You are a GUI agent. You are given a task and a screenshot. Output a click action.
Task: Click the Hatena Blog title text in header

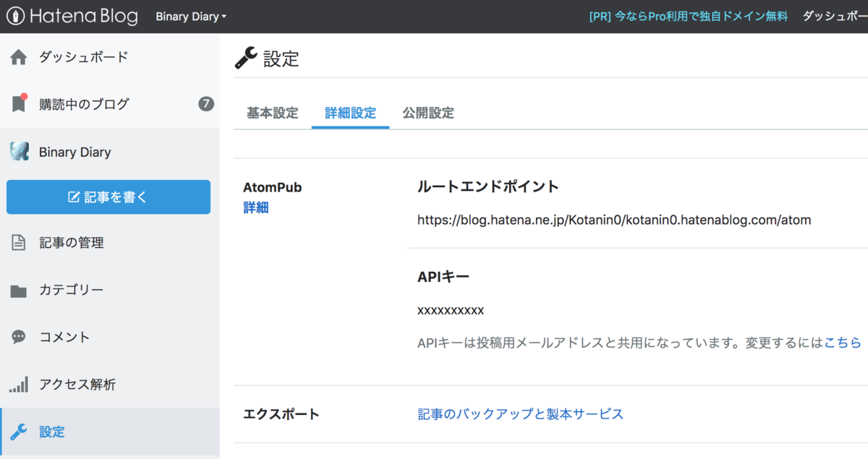click(84, 16)
